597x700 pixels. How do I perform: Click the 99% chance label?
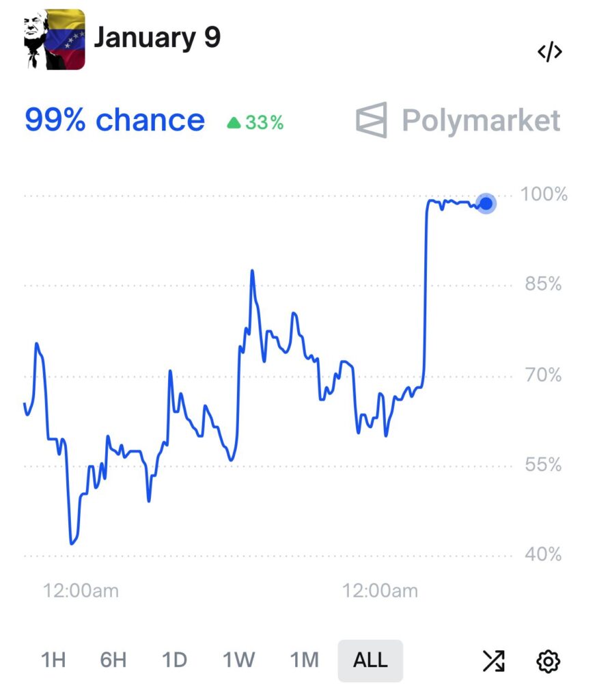[x=115, y=120]
